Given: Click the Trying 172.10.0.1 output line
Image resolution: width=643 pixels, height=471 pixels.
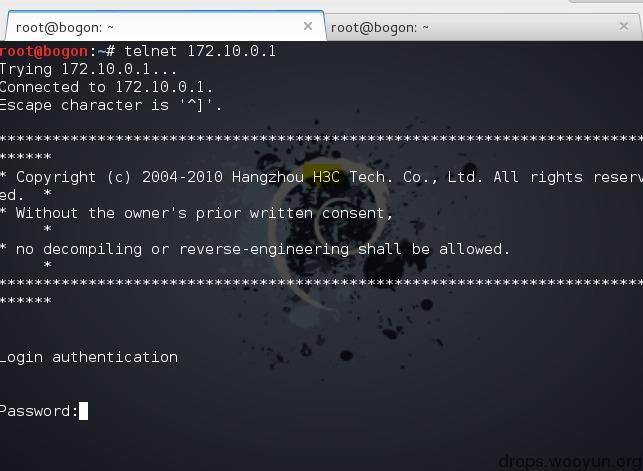Looking at the screenshot, I should (88, 69).
